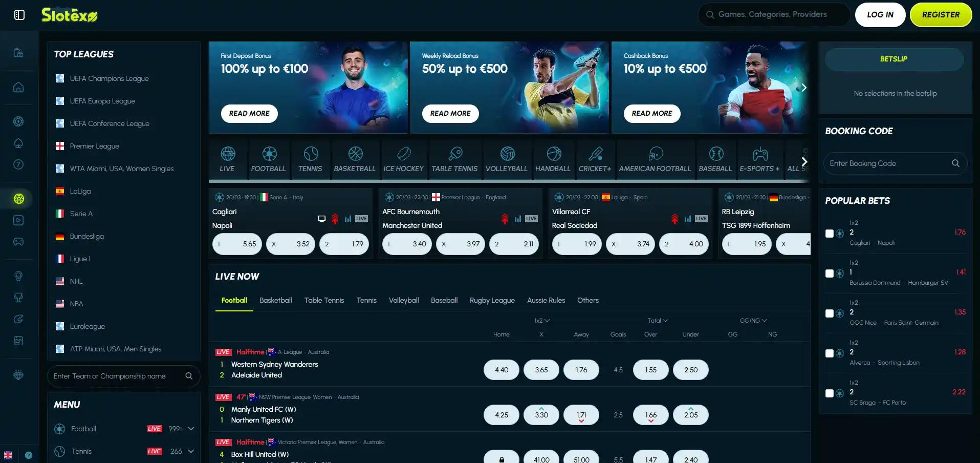Screen dimensions: 980x463
Task: Open statistics chart icon for Cagliari–Napoli
Action: [x=348, y=219]
